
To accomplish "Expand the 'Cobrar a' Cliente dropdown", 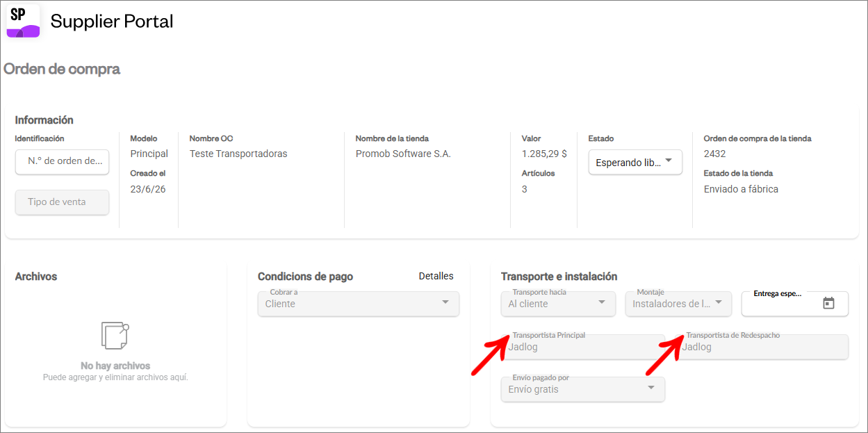I will (x=359, y=304).
